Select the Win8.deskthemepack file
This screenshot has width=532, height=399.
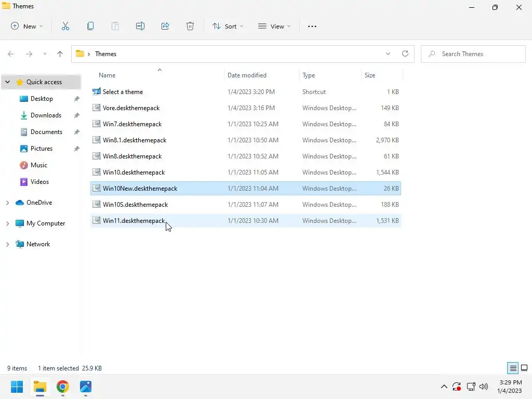point(246,156)
